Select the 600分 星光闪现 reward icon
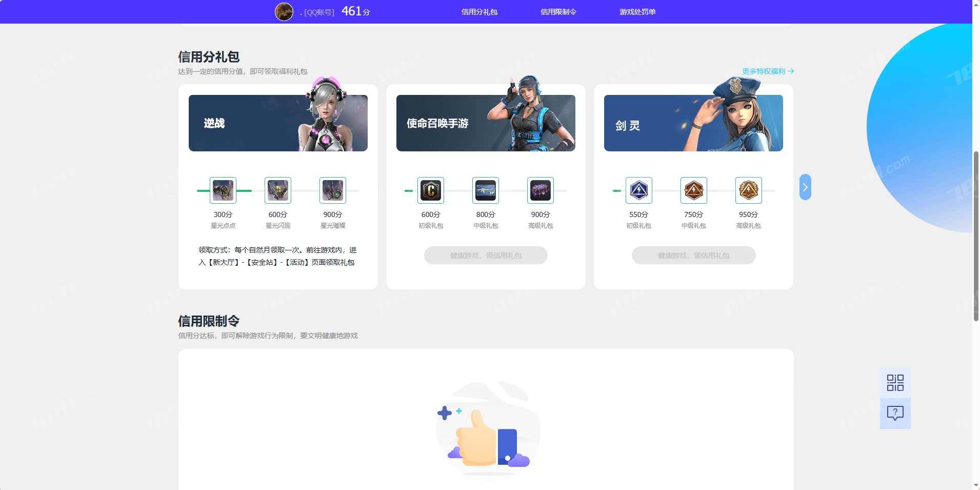The image size is (980, 490). 278,190
